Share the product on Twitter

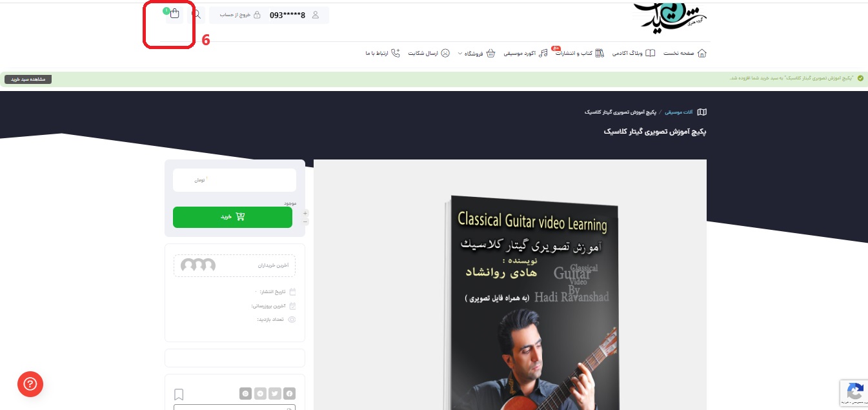(x=275, y=393)
